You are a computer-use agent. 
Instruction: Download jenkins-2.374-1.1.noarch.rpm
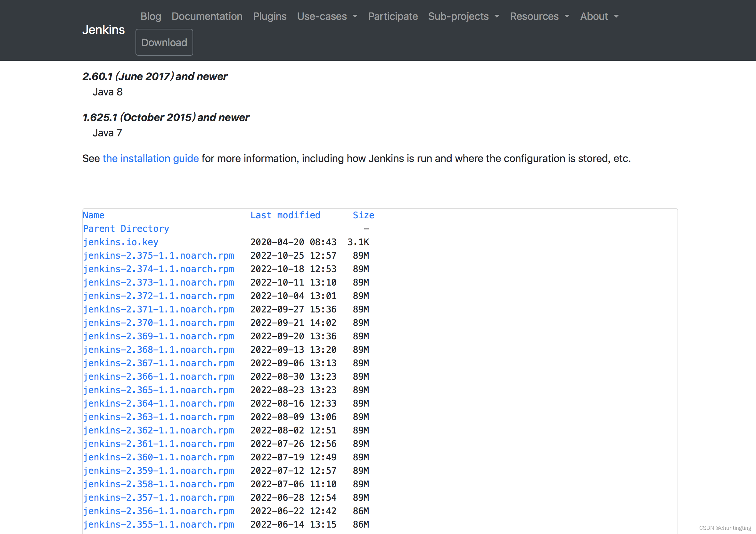(158, 269)
